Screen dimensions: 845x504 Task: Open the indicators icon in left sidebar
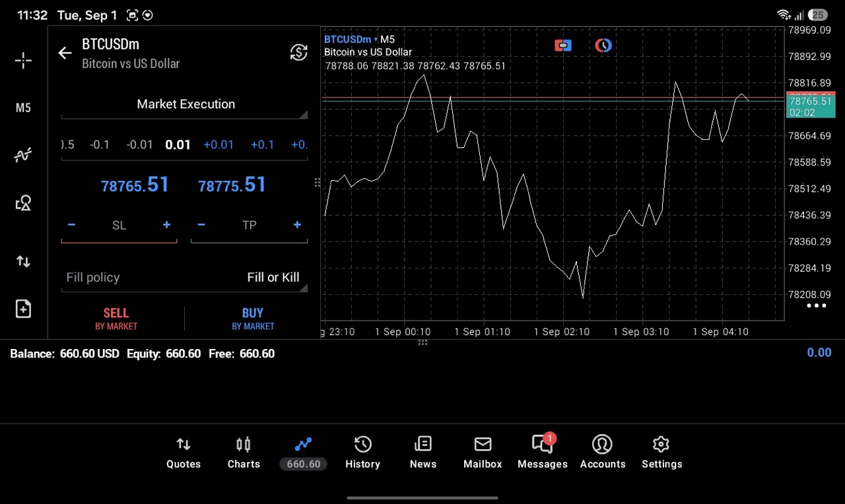23,156
